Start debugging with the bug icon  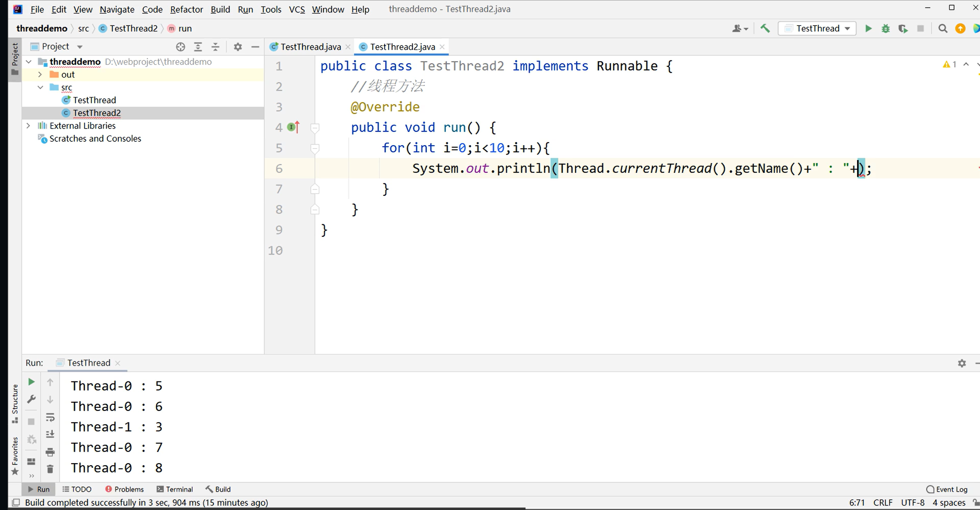(x=886, y=29)
